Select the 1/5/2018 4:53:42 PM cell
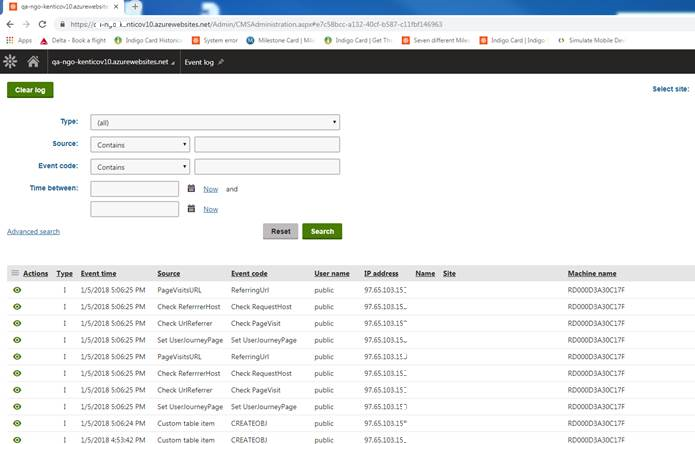Image resolution: width=696 pixels, height=474 pixels. (x=113, y=440)
